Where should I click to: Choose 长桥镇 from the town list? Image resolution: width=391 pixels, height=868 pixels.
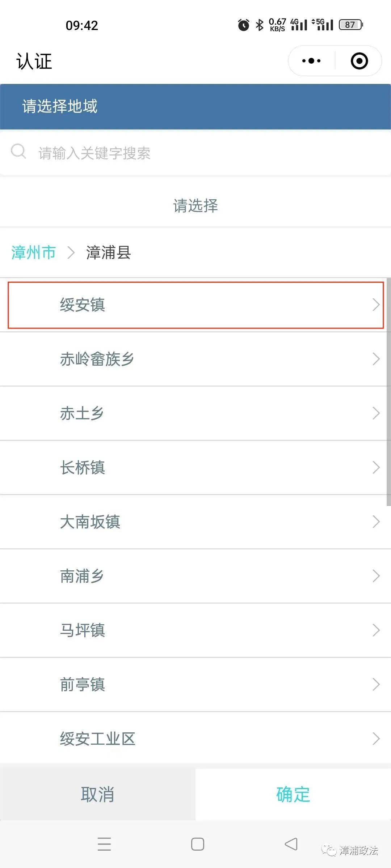pos(83,468)
